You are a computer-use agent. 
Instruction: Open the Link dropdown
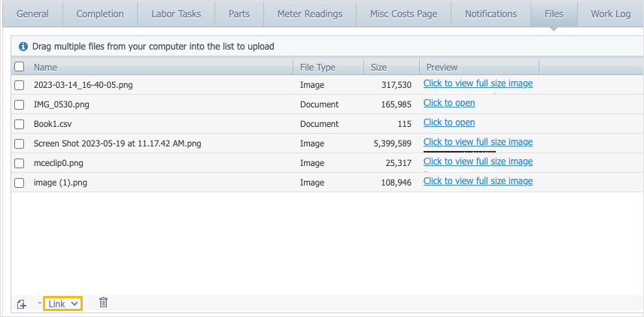pyautogui.click(x=63, y=303)
